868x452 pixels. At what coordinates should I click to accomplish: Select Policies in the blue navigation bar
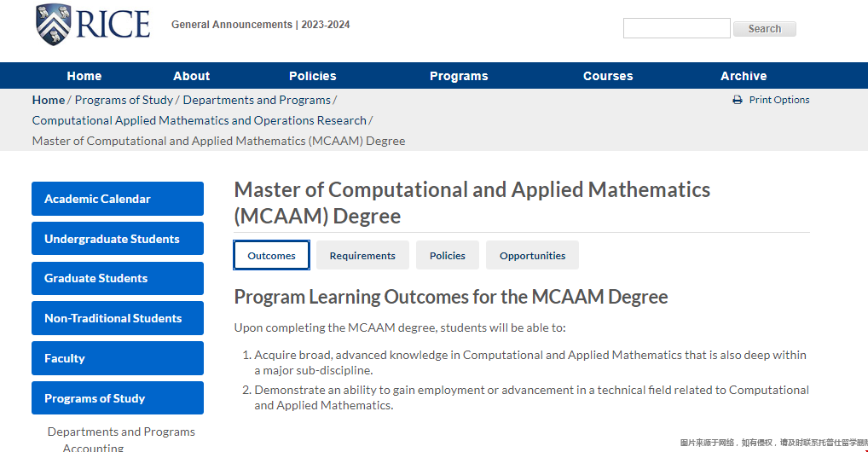(313, 76)
